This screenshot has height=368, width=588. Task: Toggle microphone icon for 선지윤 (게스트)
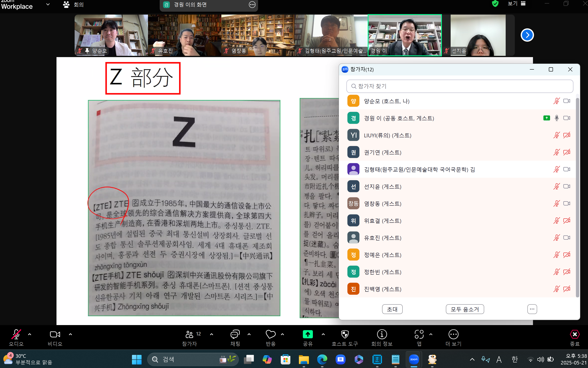[556, 187]
